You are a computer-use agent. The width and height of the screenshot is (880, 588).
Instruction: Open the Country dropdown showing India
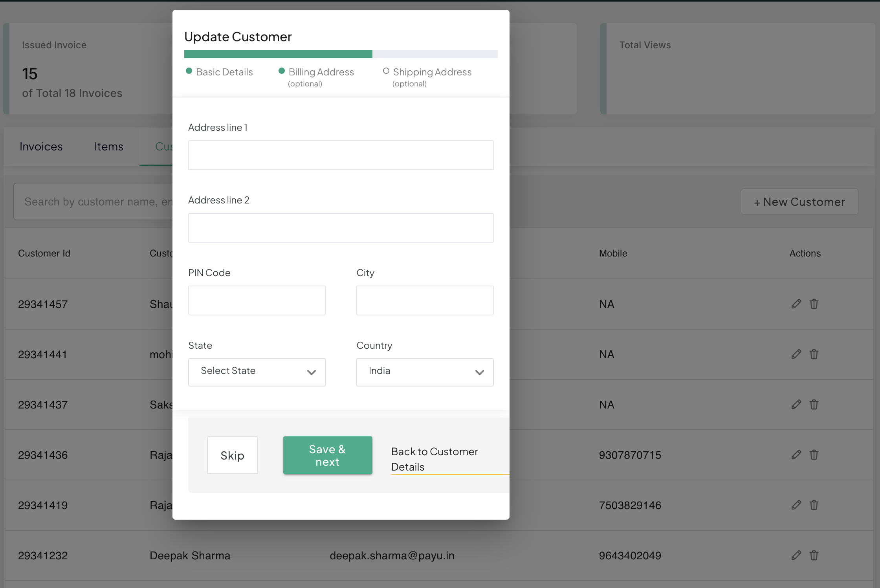pos(425,372)
